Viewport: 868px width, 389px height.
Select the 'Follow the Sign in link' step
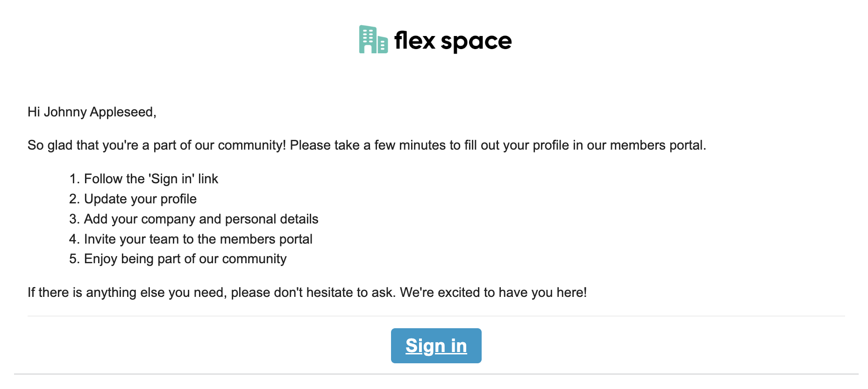pos(151,179)
